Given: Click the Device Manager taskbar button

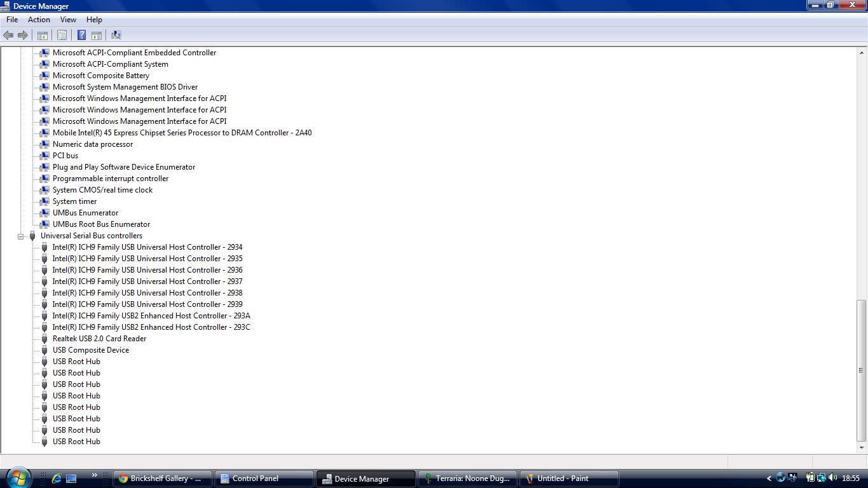Looking at the screenshot, I should [x=367, y=478].
